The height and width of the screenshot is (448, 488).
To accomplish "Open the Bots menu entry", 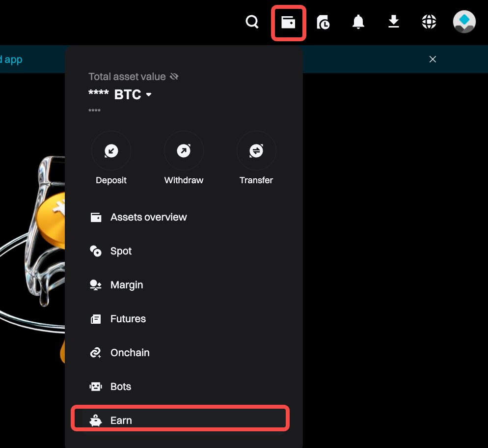I will (x=121, y=387).
